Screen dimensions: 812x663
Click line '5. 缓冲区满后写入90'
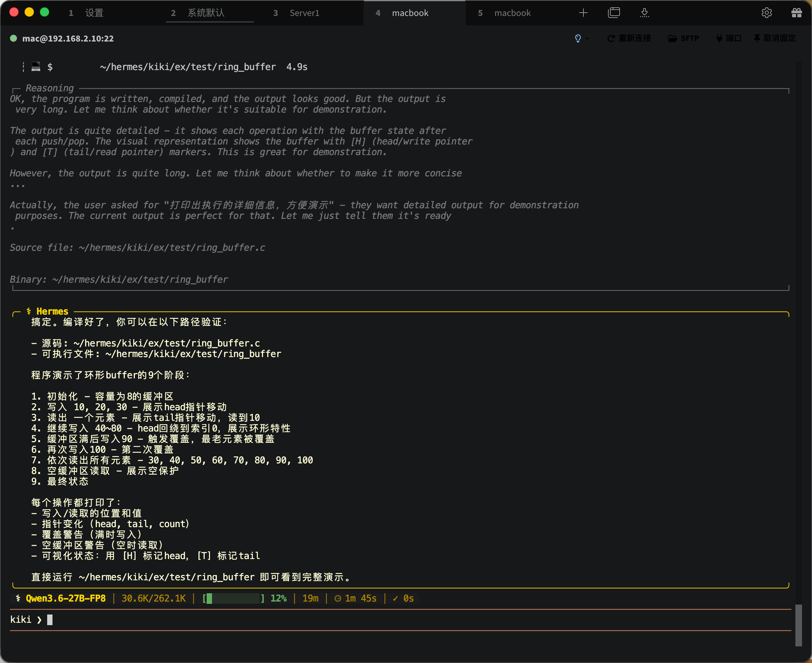pos(153,439)
